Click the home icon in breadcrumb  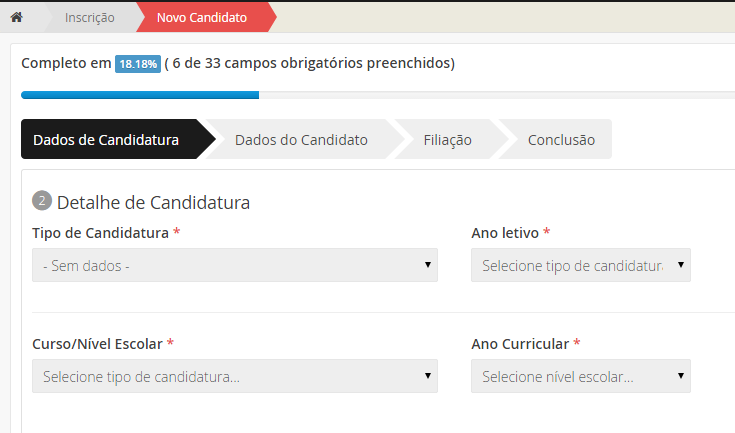[16, 17]
